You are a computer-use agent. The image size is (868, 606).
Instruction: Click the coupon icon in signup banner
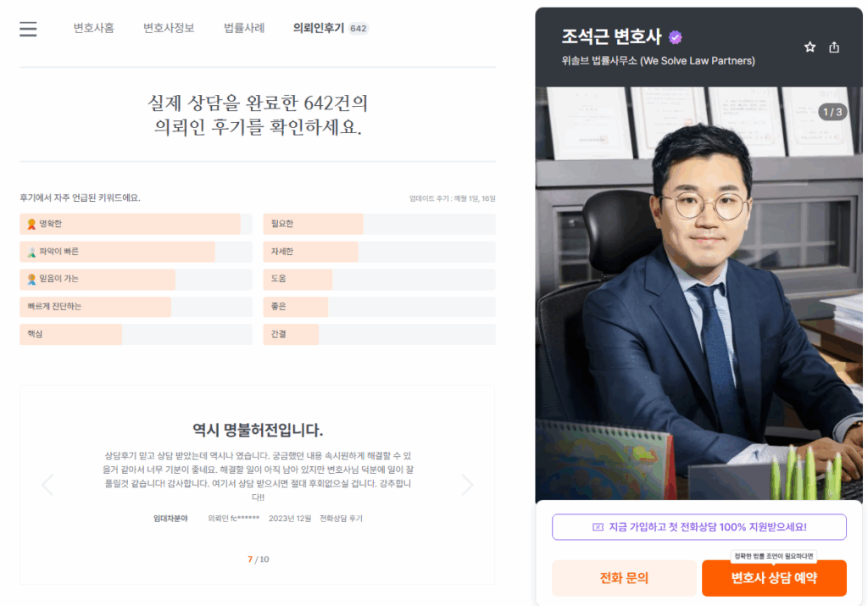[x=598, y=527]
